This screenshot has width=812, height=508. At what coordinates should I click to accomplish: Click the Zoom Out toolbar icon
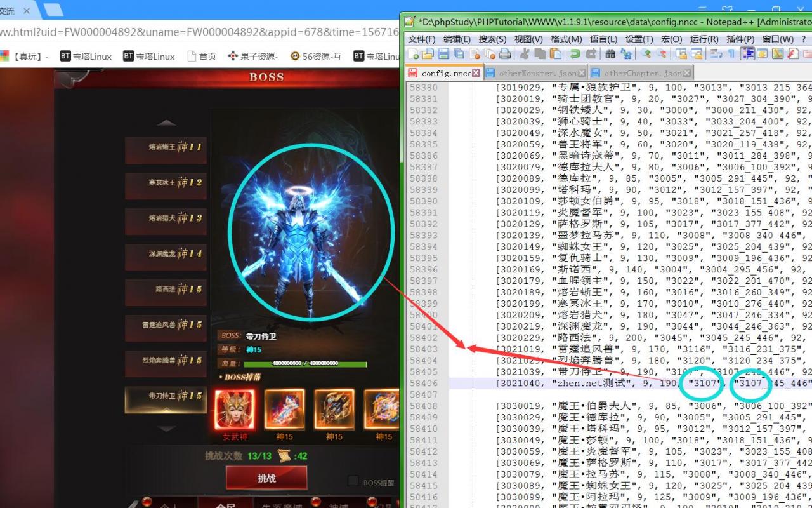point(661,54)
